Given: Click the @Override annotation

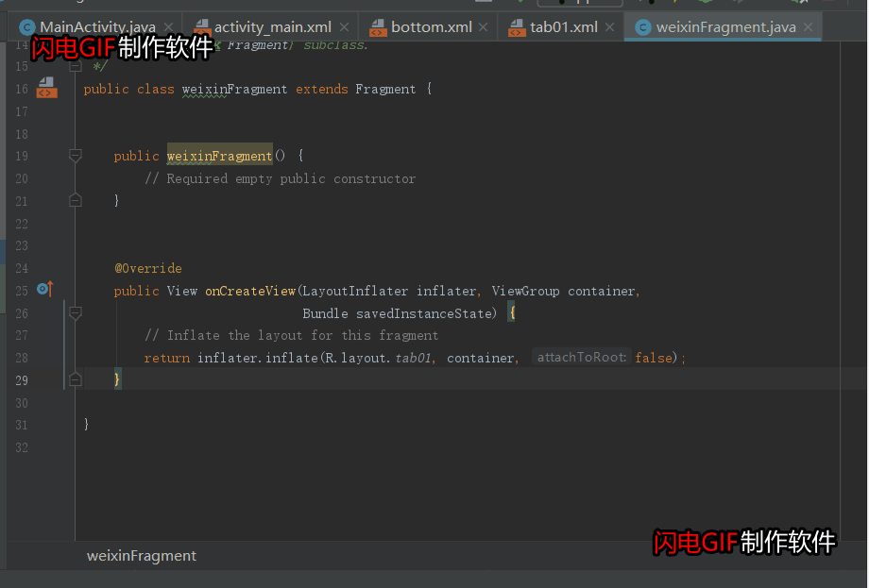Looking at the screenshot, I should [148, 269].
